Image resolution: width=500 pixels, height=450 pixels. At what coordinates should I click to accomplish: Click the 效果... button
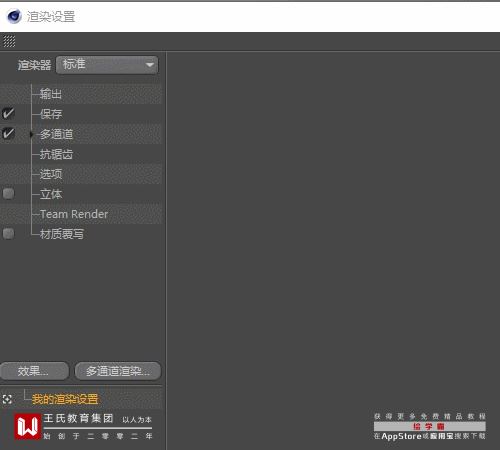(x=34, y=371)
